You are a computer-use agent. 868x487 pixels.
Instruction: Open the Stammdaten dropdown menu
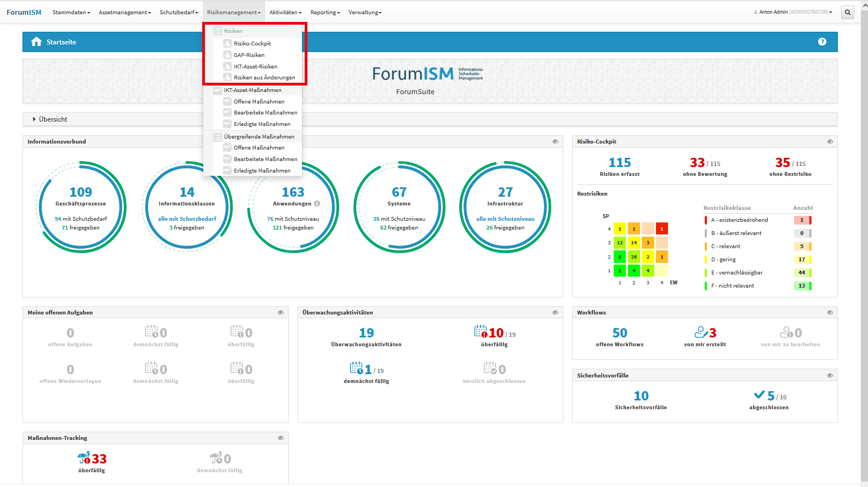tap(71, 12)
